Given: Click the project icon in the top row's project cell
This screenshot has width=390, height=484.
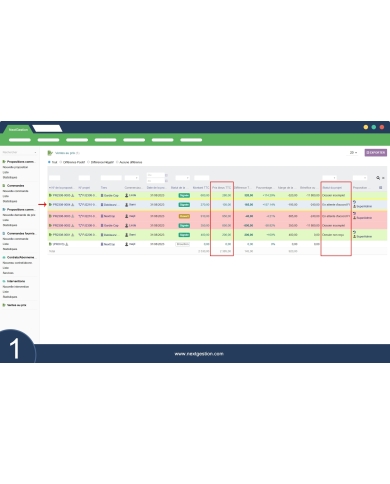Looking at the screenshot, I should tap(80, 195).
